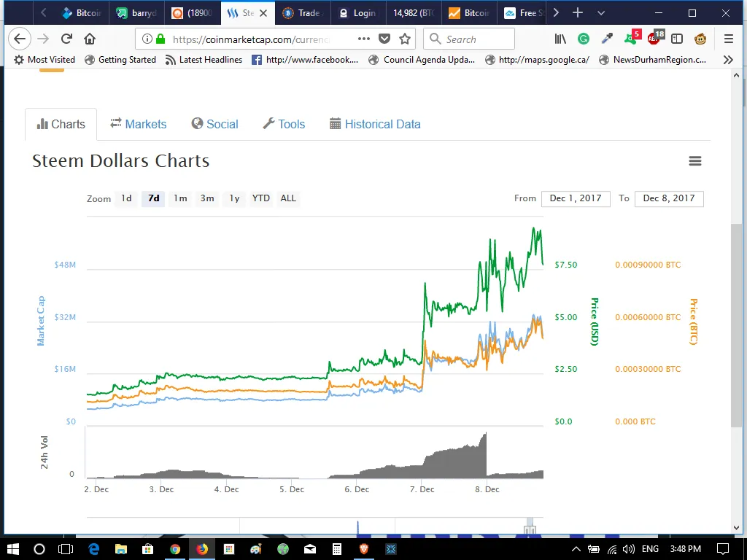
Task: Open the Windows Start menu
Action: [x=13, y=549]
